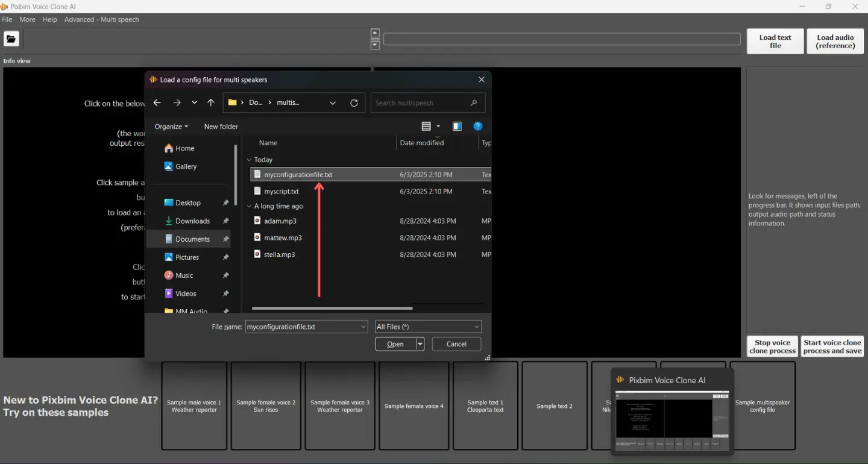Refresh the multispeech folder listing

click(354, 103)
